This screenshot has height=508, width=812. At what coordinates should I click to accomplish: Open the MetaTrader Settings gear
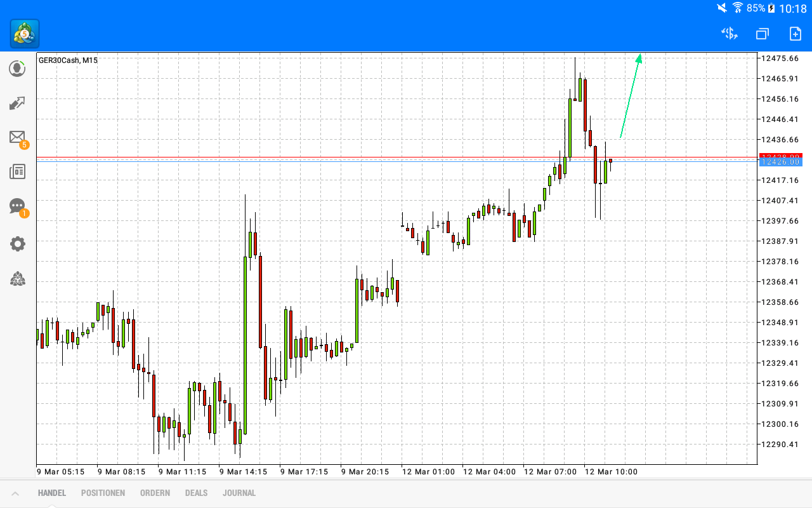point(17,244)
